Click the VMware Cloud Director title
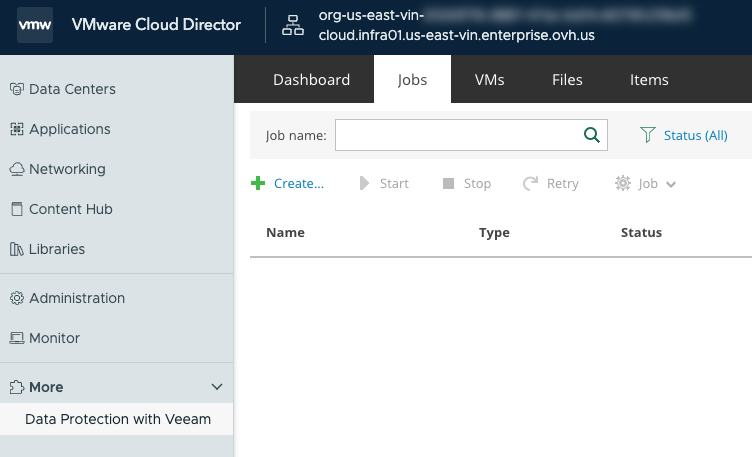752x457 pixels. (x=156, y=24)
